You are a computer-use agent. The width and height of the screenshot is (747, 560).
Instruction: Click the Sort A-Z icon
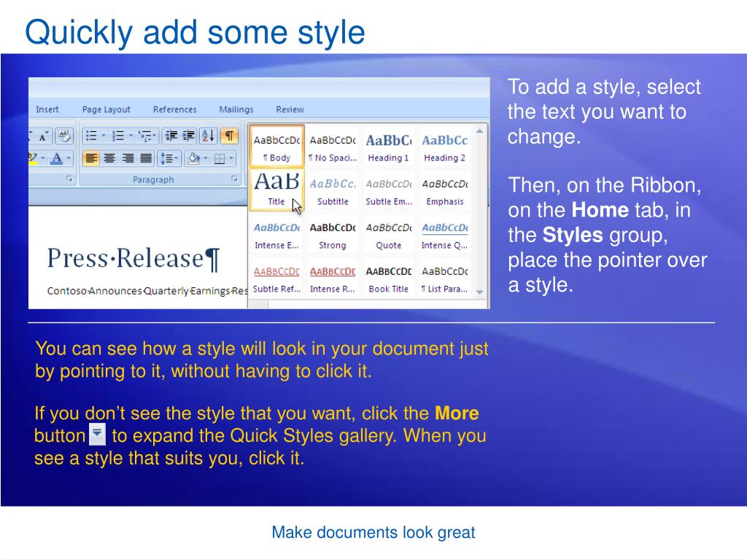[209, 136]
